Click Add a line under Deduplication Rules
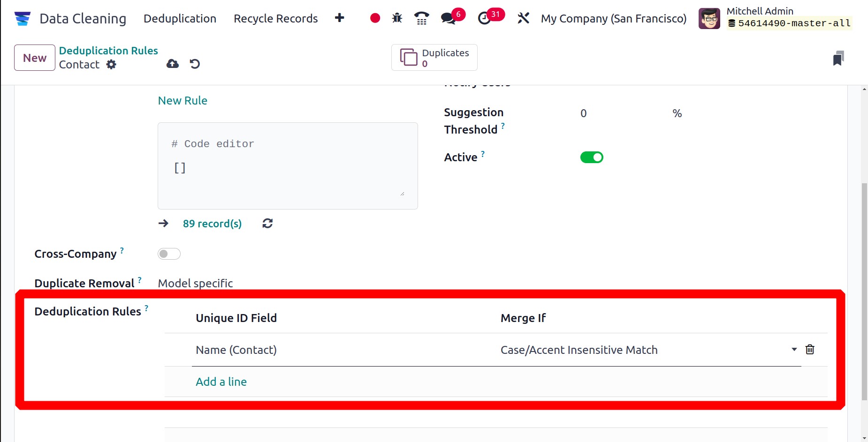Image resolution: width=868 pixels, height=442 pixels. coord(221,382)
